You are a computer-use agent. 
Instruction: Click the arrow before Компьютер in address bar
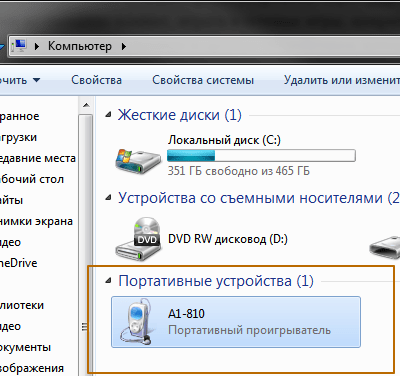click(x=37, y=46)
